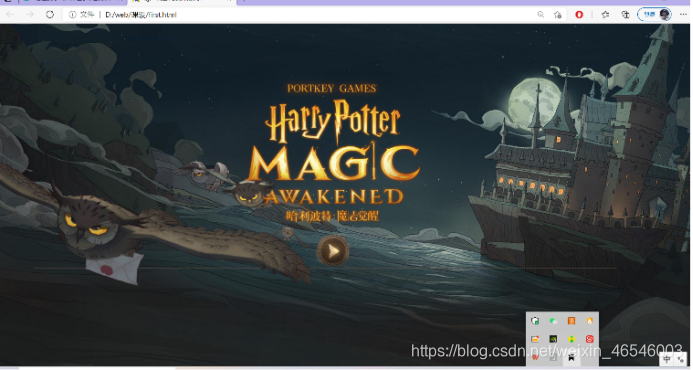693x370 pixels.
Task: Click the Chinese title 哈利波特·魔法觉醒
Action: pyautogui.click(x=332, y=216)
